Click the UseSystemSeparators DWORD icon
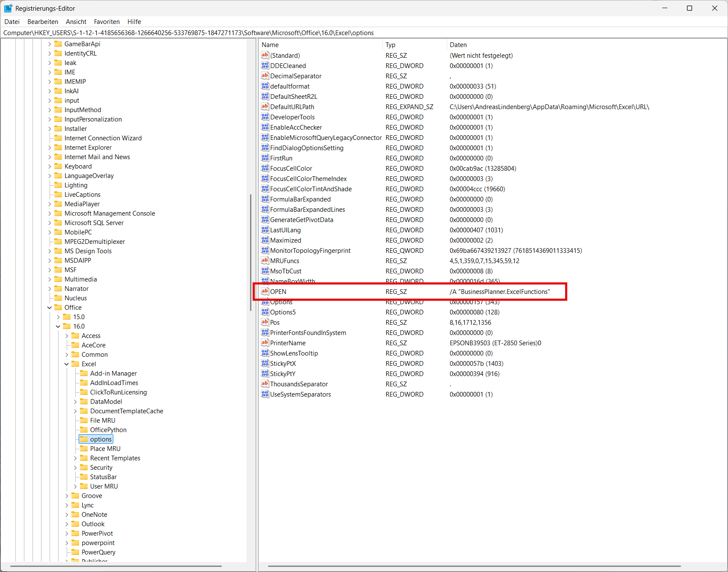728x572 pixels. [x=265, y=394]
